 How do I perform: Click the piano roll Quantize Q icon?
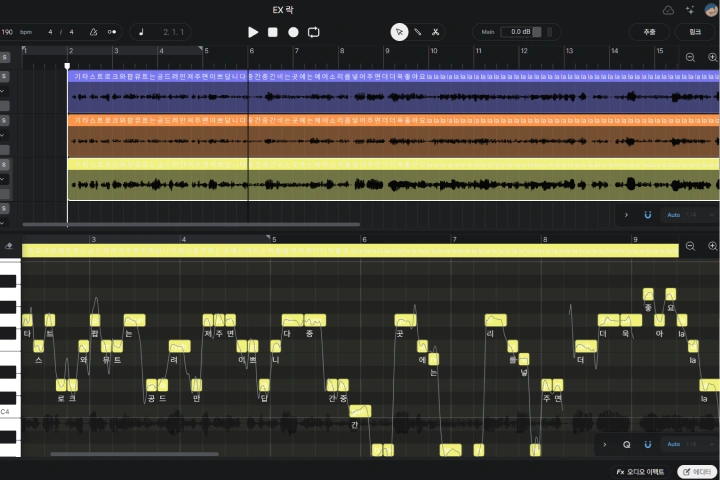626,444
